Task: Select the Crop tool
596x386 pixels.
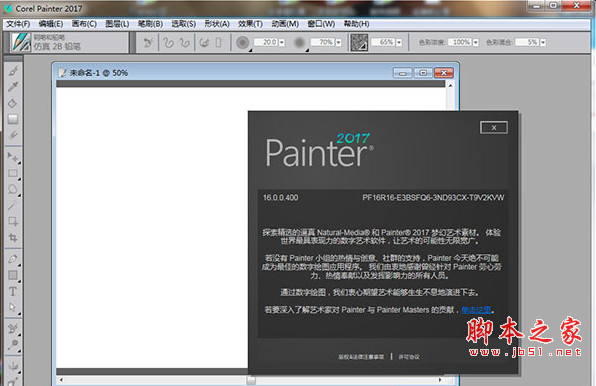Action: point(13,237)
